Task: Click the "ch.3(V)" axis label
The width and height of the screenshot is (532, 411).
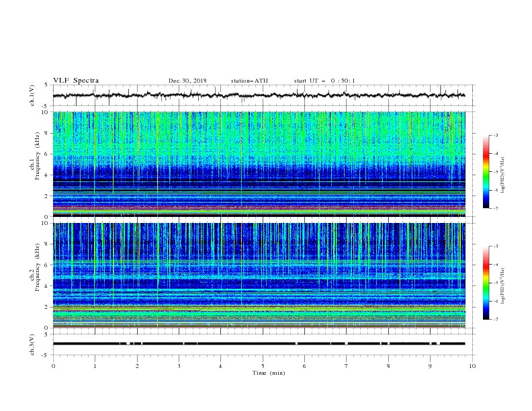Action: [32, 345]
